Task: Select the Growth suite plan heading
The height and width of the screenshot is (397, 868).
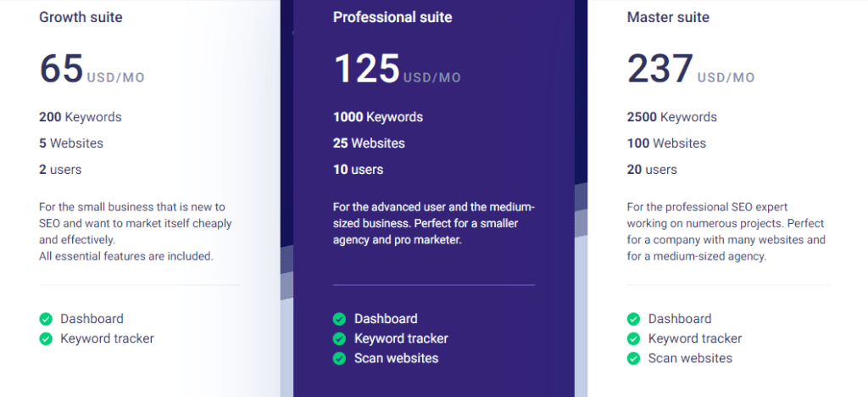Action: click(81, 17)
